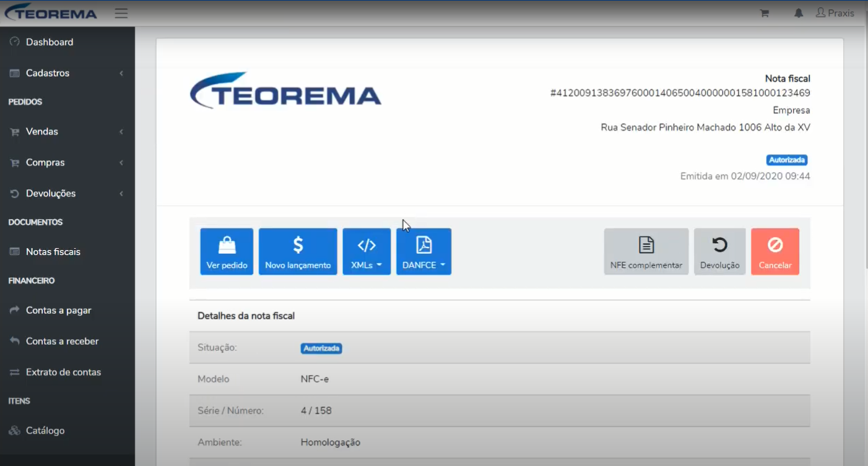Open the DANFCE dropdown
Screen dimensions: 868x466
[x=423, y=251]
